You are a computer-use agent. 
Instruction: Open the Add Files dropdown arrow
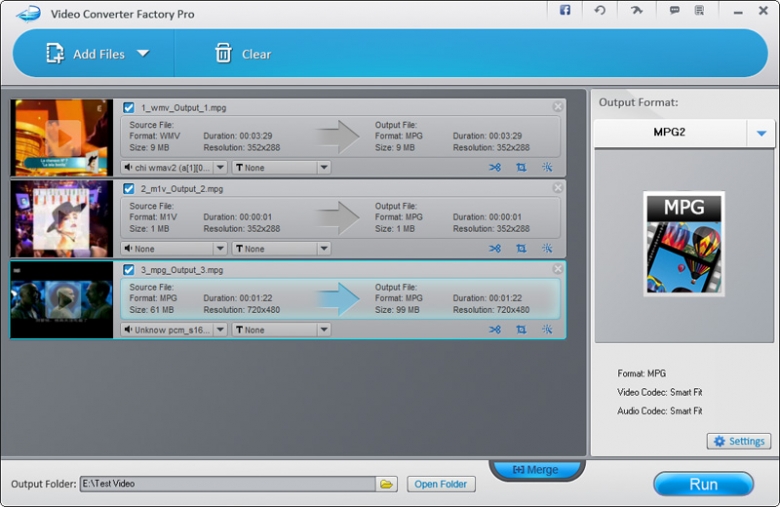pyautogui.click(x=143, y=53)
